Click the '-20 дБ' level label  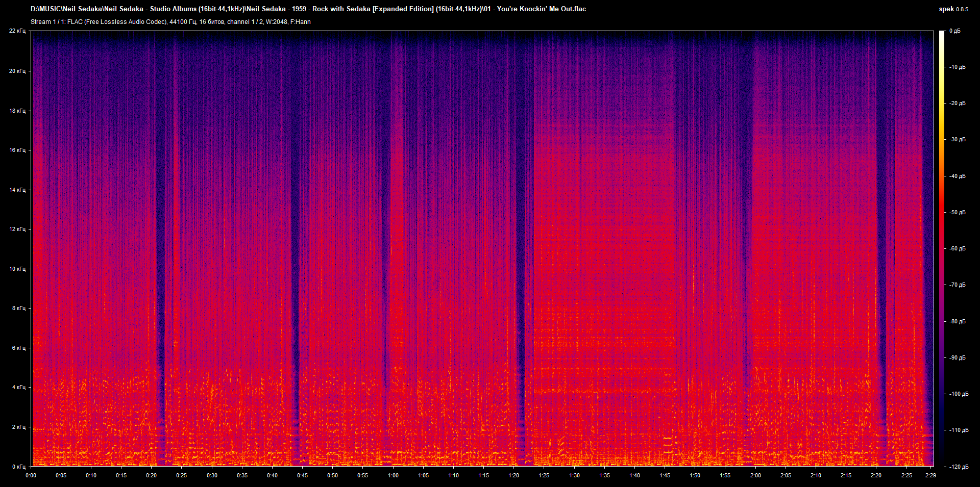(958, 103)
